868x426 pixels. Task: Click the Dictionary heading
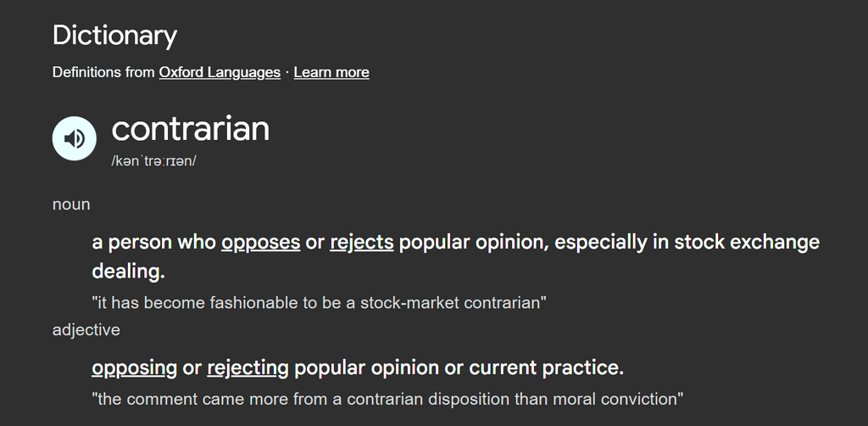pos(114,36)
